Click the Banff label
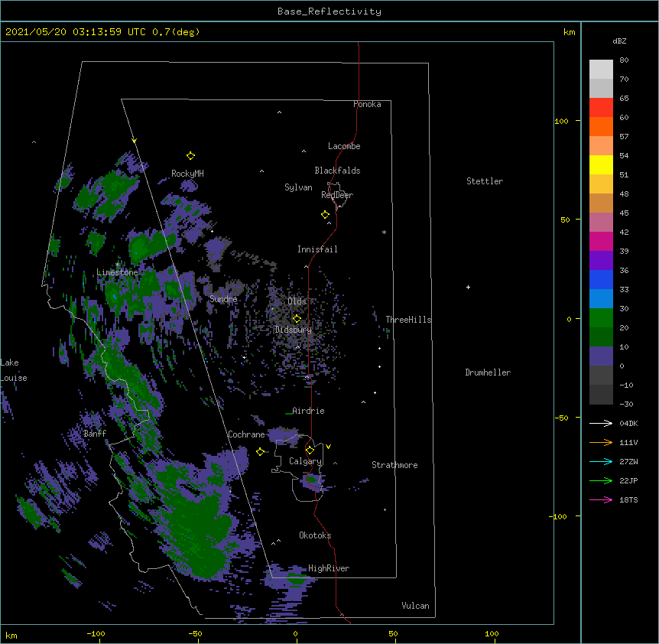659x644 pixels. (x=95, y=434)
